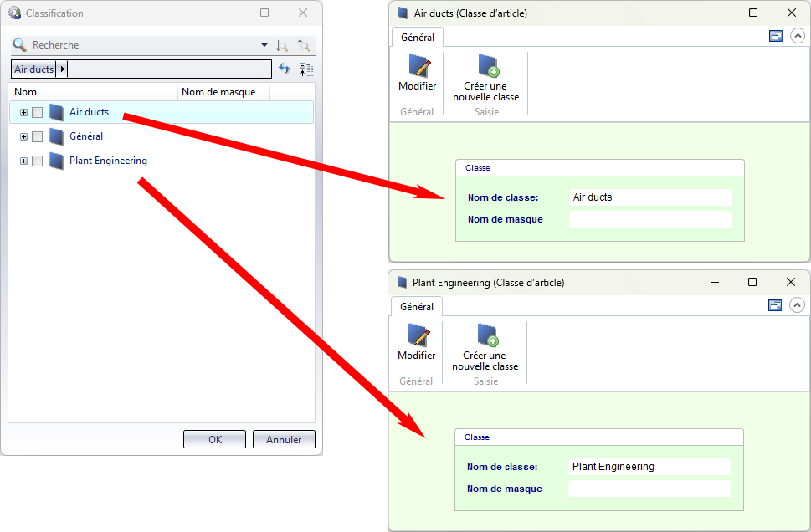Check the Général checkbox in the tree
811x532 pixels.
[x=37, y=136]
